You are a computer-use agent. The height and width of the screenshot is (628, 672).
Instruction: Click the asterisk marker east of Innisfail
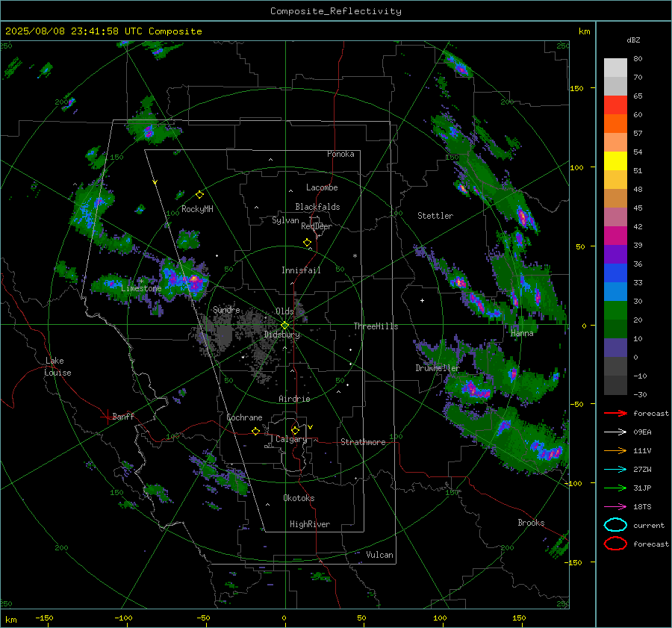pos(355,256)
